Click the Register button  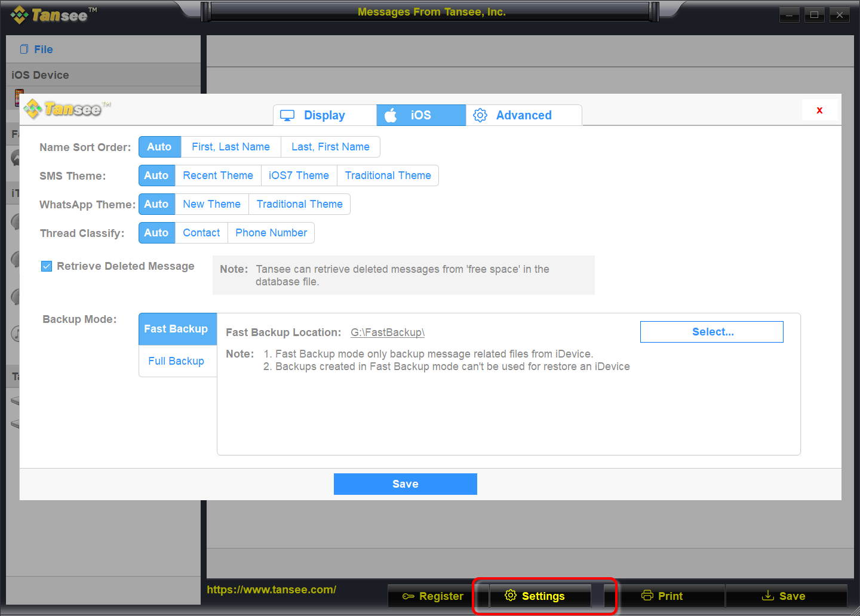[432, 596]
